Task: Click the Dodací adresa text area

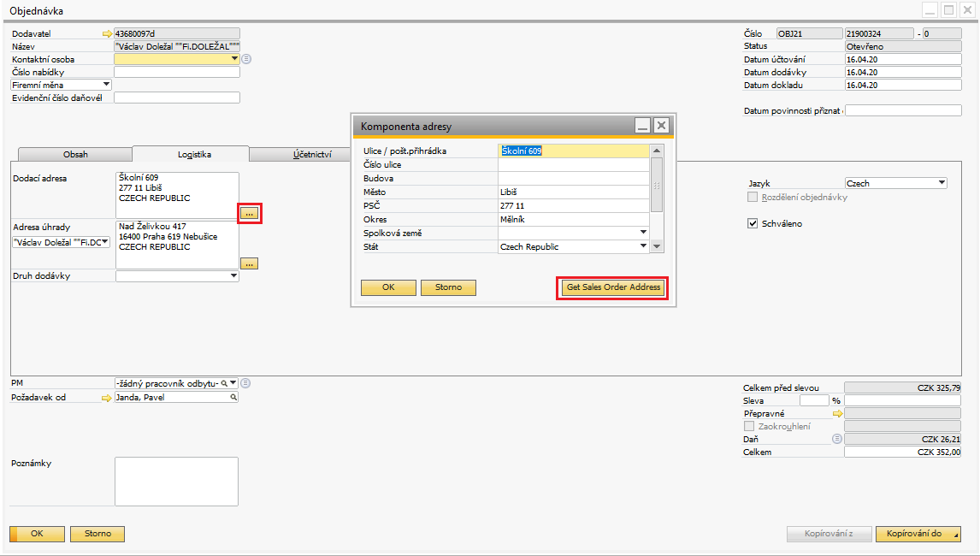Action: click(178, 196)
